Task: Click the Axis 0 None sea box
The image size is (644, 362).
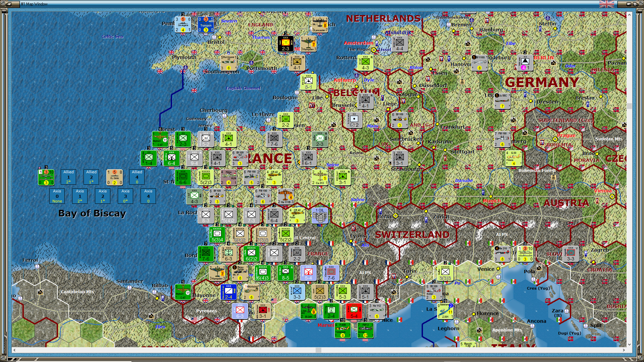Action: tap(57, 196)
